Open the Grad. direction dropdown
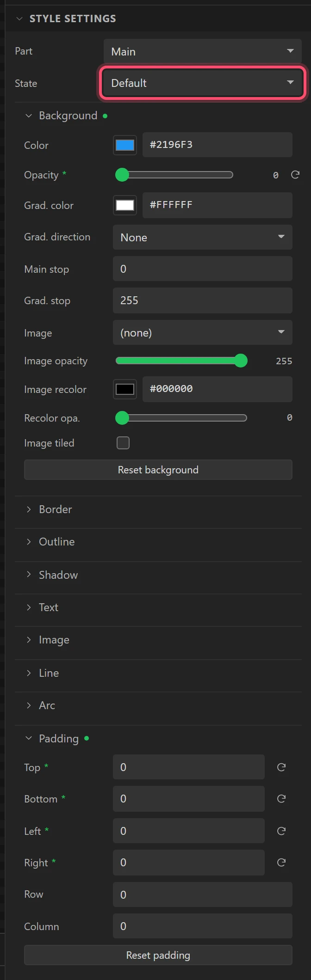 (202, 237)
